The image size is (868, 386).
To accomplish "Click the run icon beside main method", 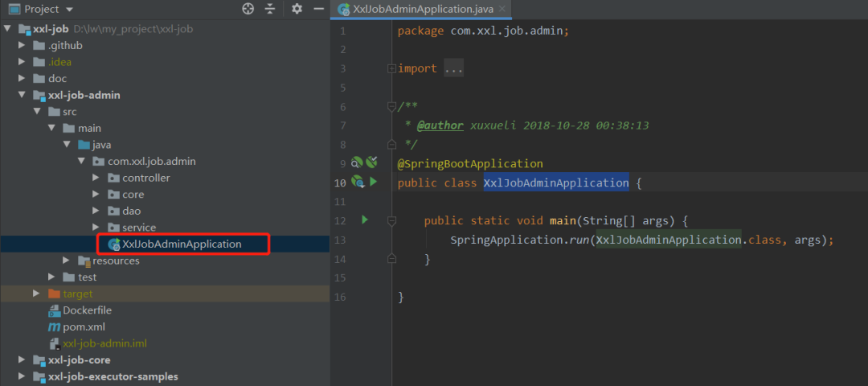I will (364, 220).
